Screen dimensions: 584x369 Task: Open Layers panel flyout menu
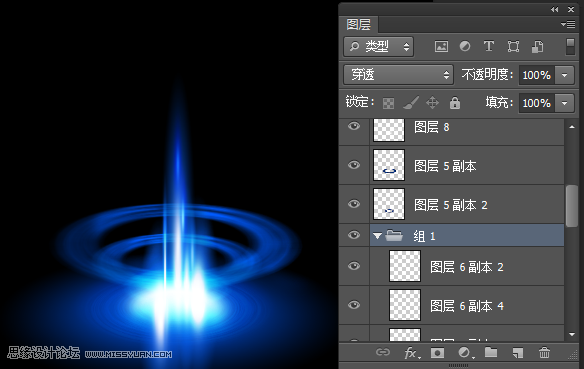tap(568, 25)
